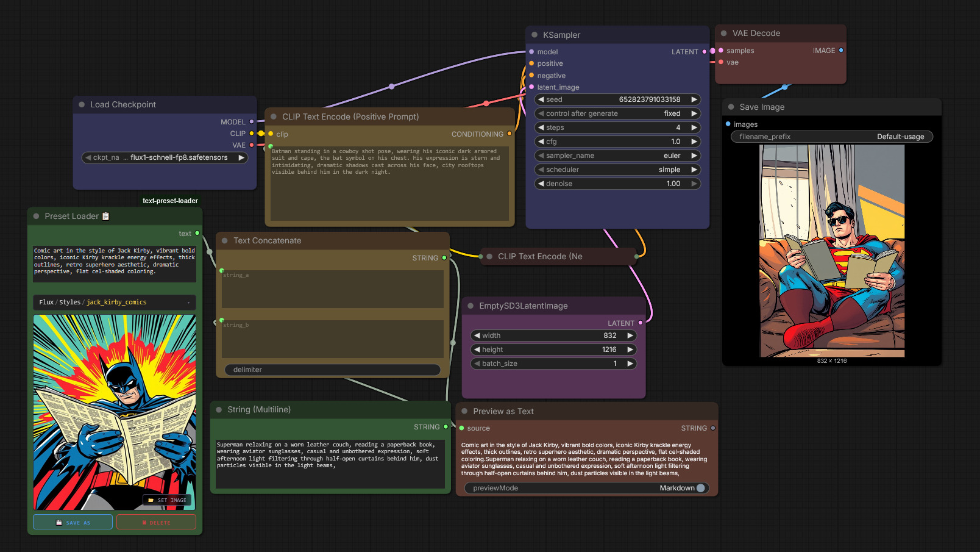The height and width of the screenshot is (552, 980).
Task: Increase cfg with its right arrow
Action: [694, 142]
